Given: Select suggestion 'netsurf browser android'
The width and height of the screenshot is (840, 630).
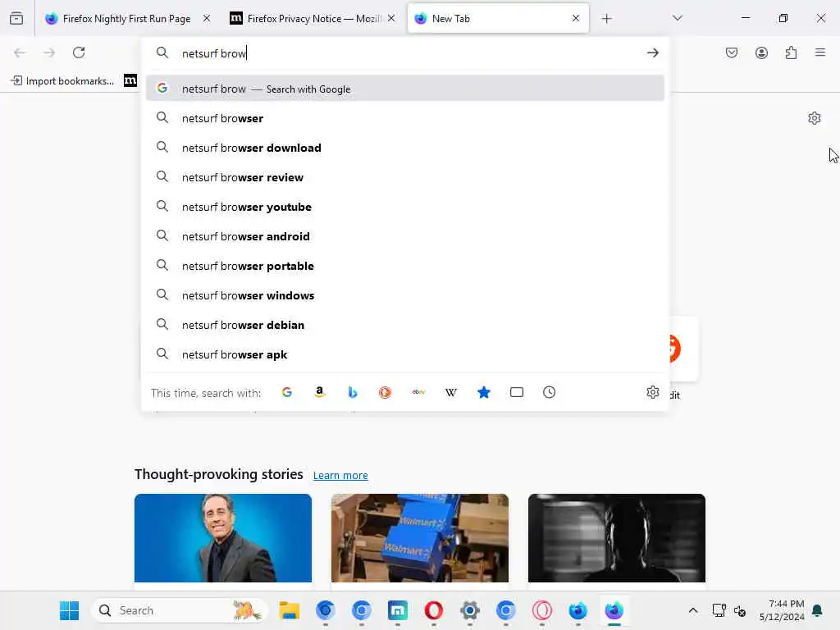Looking at the screenshot, I should 405,235.
